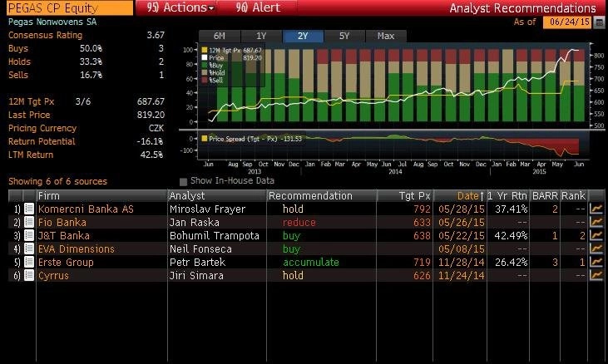Sort table by Rank column header

click(574, 195)
